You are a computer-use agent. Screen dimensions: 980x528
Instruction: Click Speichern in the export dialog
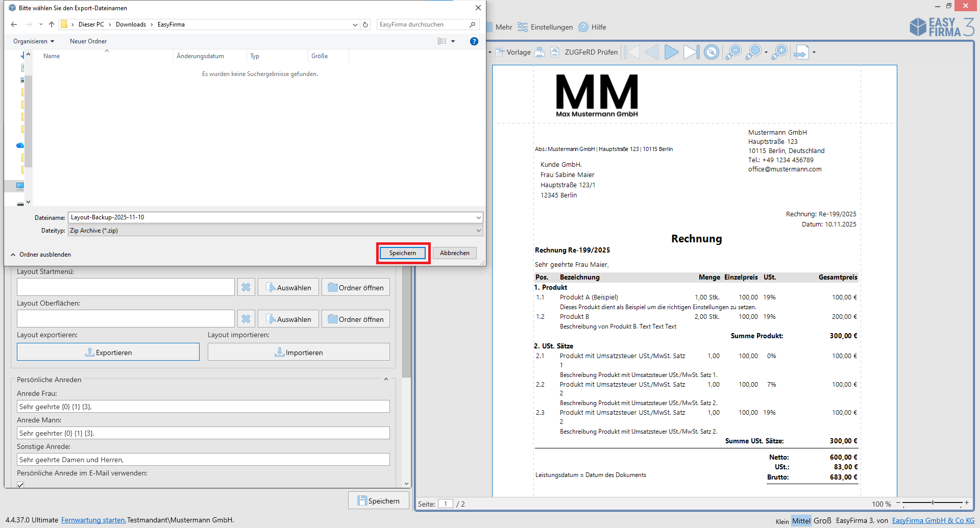(403, 253)
